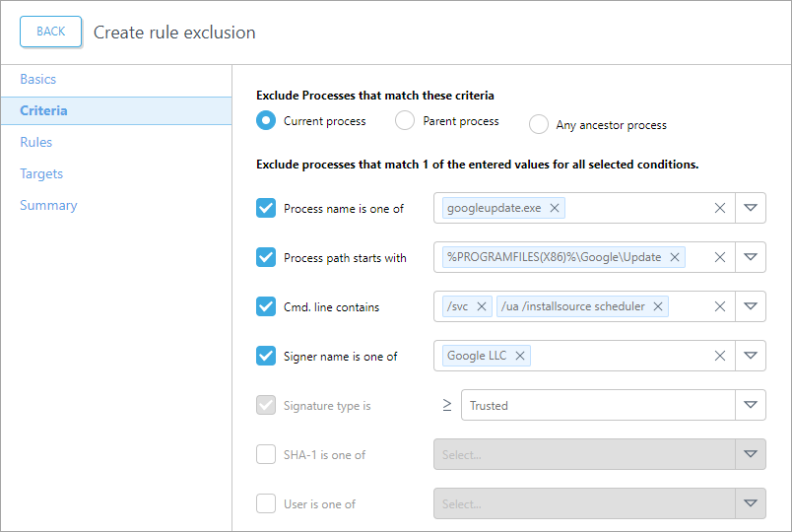792x532 pixels.
Task: Enable the SHA-1 is one of checkbox
Action: pos(266,454)
